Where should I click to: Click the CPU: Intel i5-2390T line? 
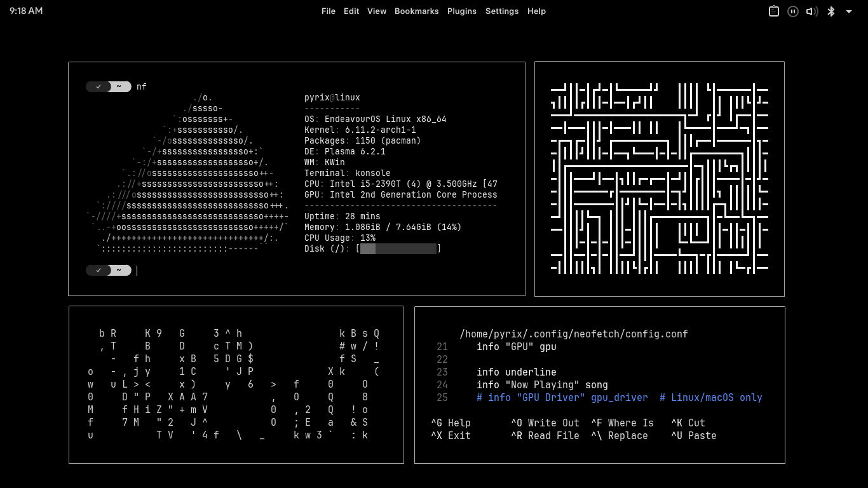pos(401,184)
